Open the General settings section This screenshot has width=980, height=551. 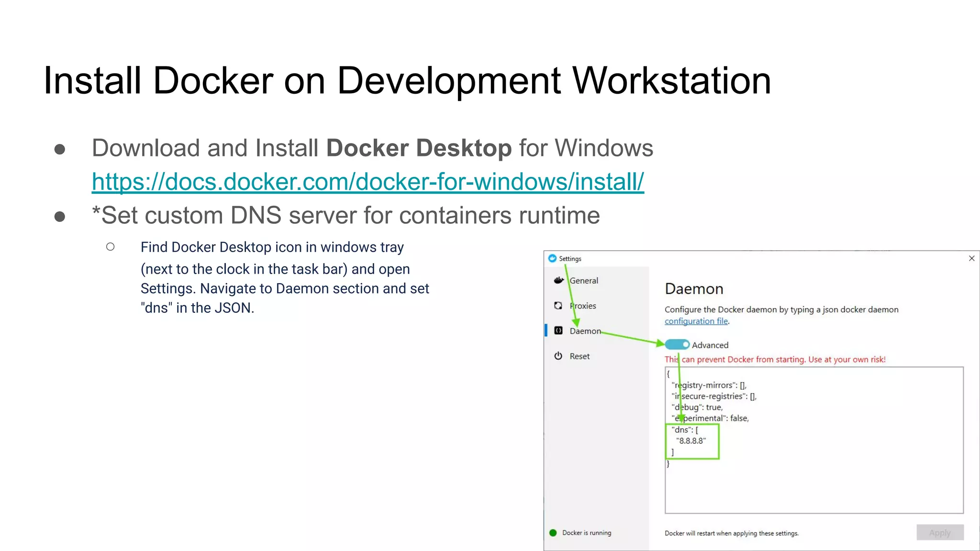pyautogui.click(x=584, y=281)
